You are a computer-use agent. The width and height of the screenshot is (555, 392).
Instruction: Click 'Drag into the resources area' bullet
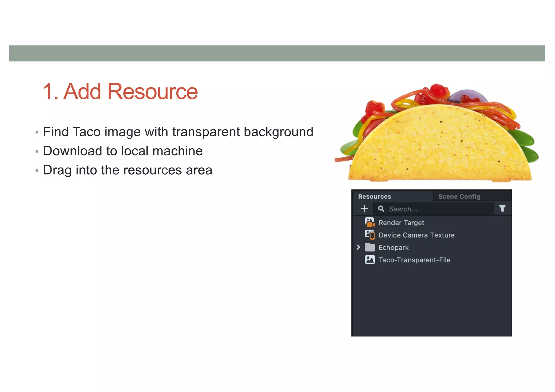click(127, 170)
